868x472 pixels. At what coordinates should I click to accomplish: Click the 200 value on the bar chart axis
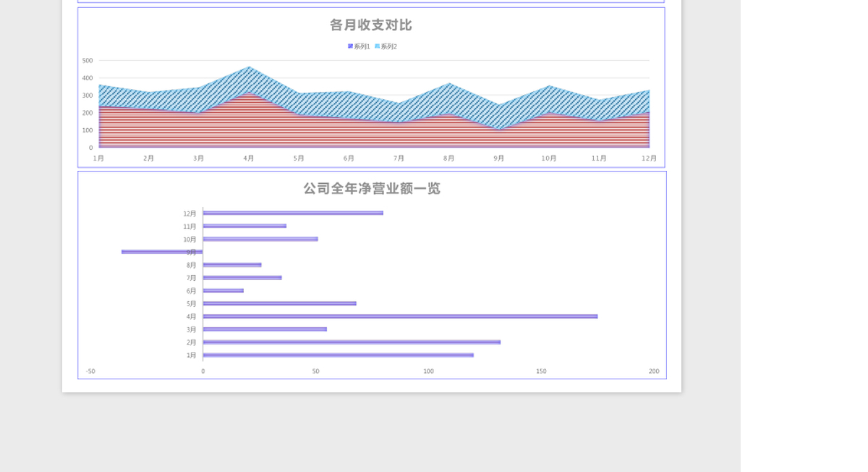coord(654,371)
